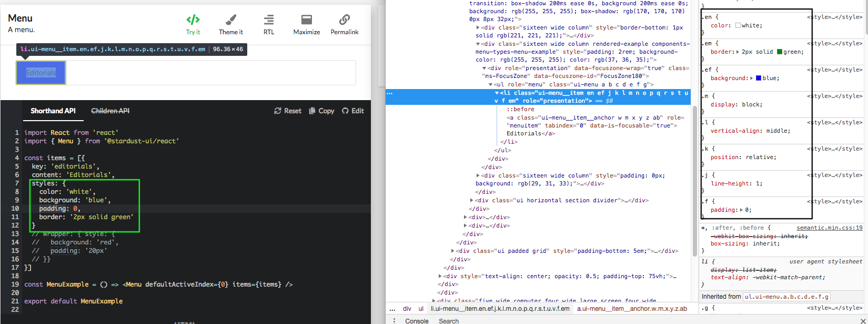
Task: Click 'box-sizing: inherit' declaration
Action: (x=745, y=243)
